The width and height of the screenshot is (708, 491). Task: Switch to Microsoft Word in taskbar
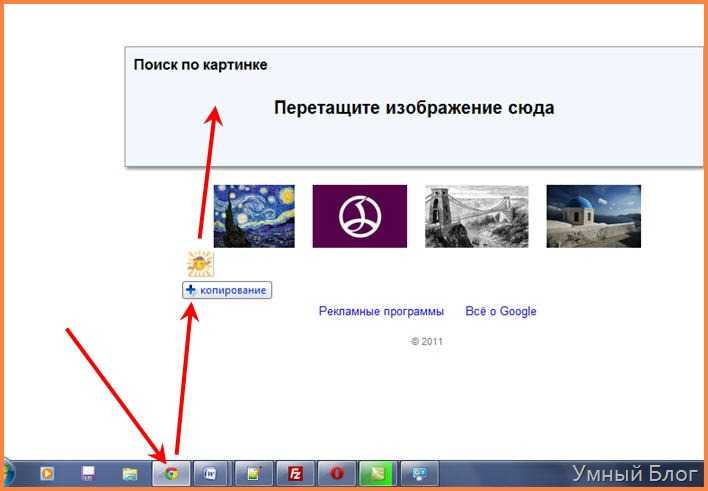210,473
